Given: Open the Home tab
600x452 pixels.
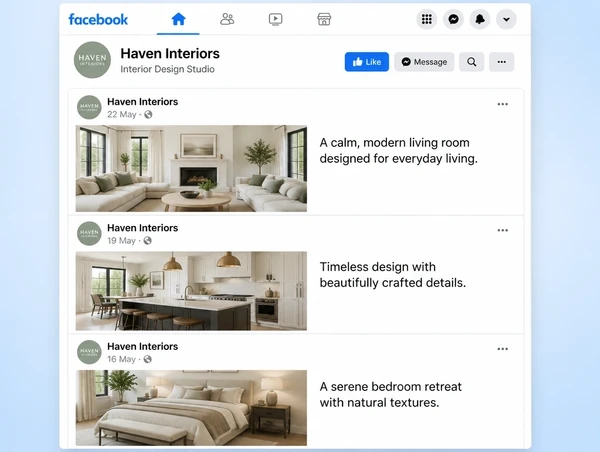Looking at the screenshot, I should [x=178, y=19].
